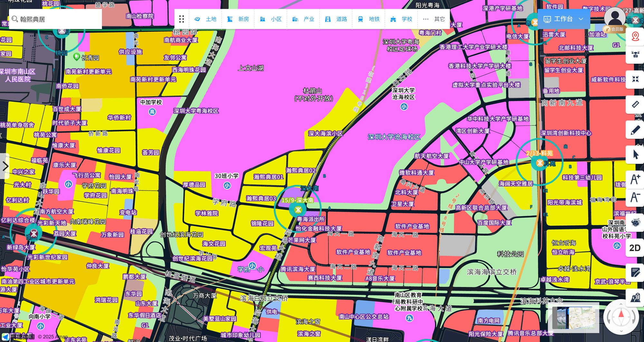The image size is (644, 342).
Task: Decrease label font size with A-
Action: coord(635,197)
